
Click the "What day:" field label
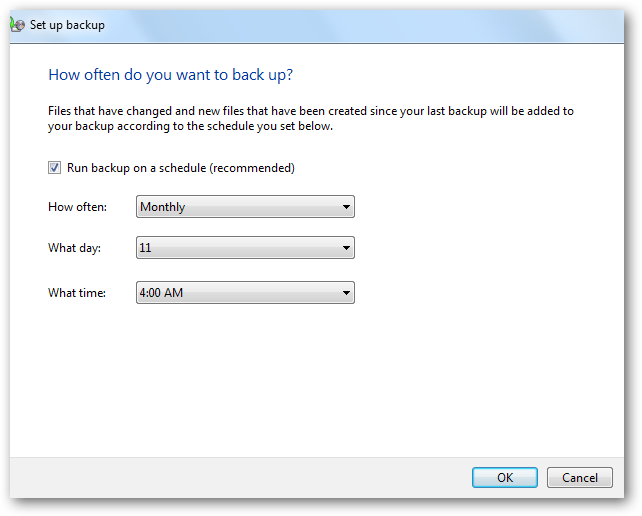(75, 247)
